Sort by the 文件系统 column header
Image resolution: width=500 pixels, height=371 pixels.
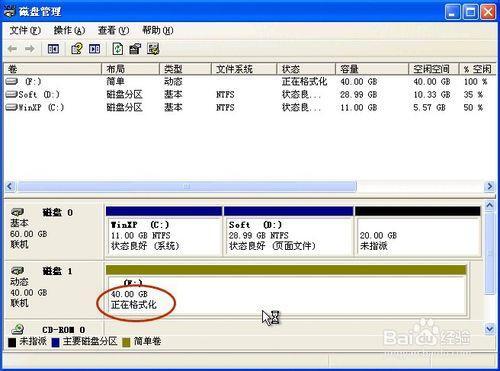pos(244,69)
